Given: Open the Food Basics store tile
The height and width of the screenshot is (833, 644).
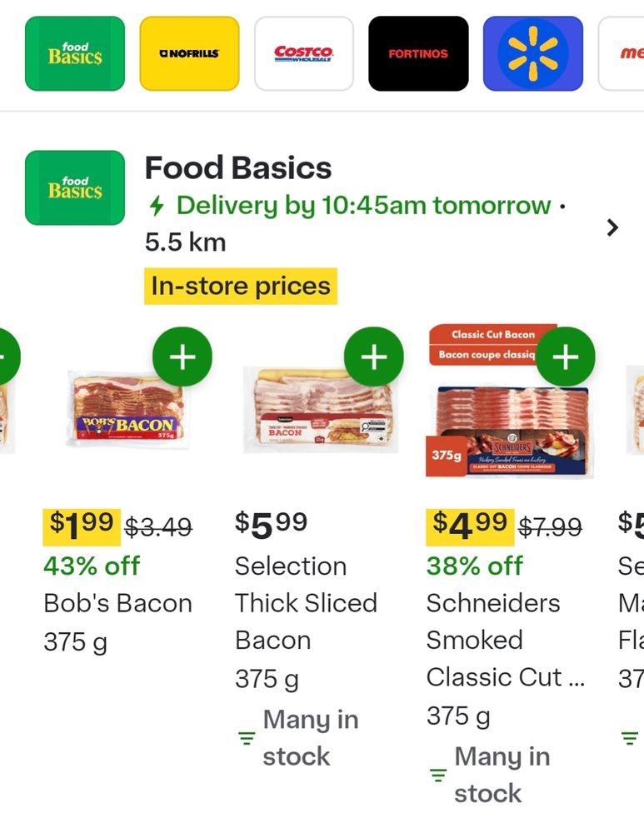Looking at the screenshot, I should point(75,53).
